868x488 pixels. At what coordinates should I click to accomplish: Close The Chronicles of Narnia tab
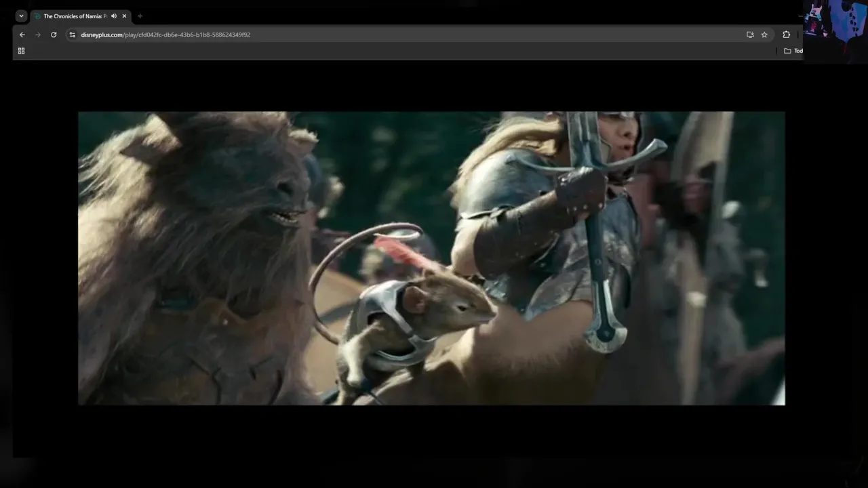(124, 16)
